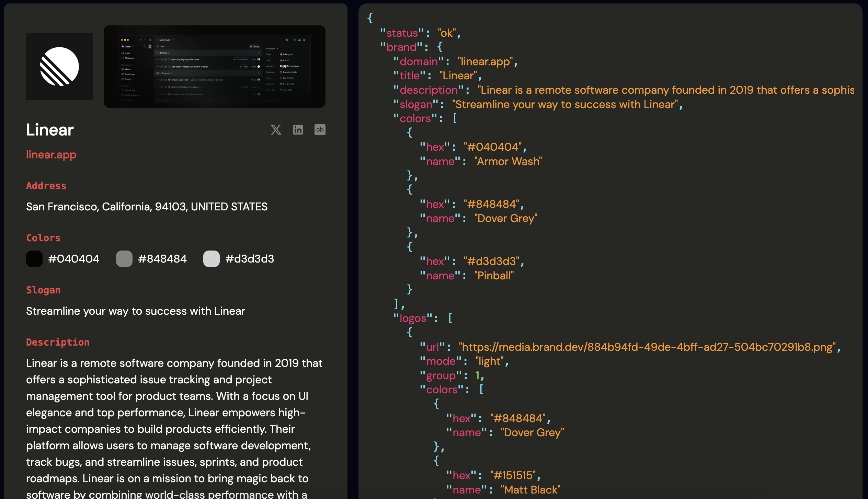Screen dimensions: 868x499
Task: Click the Linear brand title heading
Action: pos(50,130)
